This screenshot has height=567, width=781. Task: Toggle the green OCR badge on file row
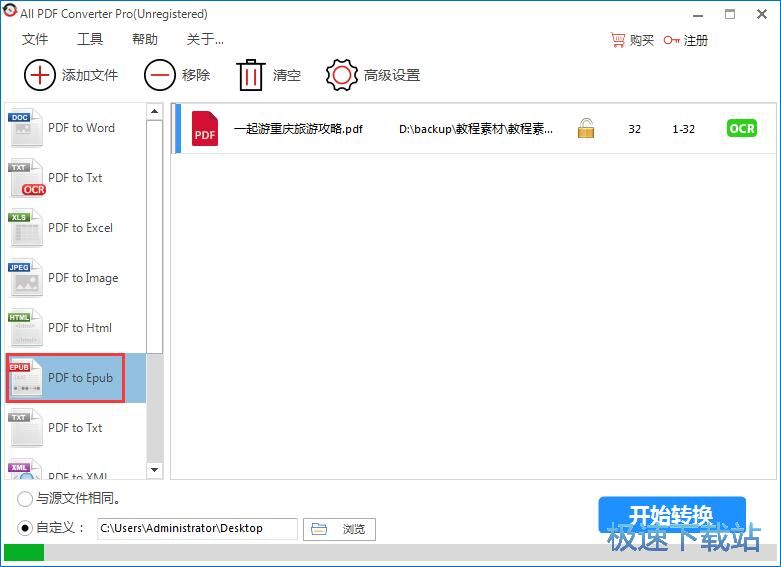tap(741, 129)
